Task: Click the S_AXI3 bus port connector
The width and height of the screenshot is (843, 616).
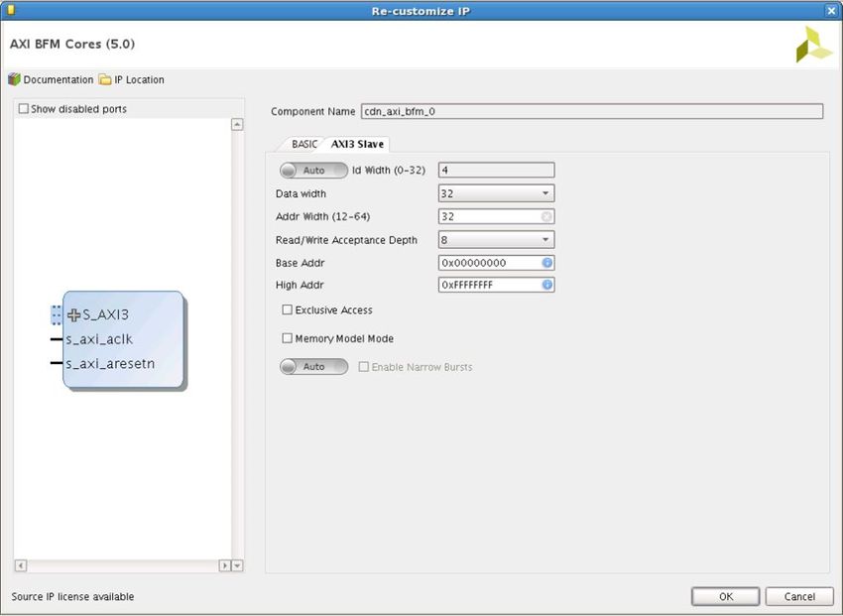Action: tap(57, 315)
